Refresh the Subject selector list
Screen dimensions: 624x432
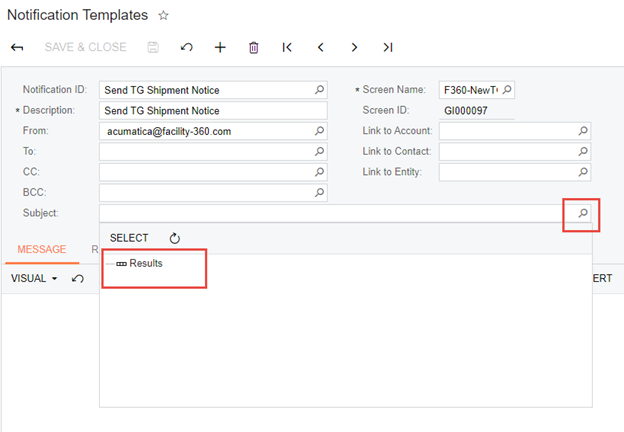[x=175, y=238]
